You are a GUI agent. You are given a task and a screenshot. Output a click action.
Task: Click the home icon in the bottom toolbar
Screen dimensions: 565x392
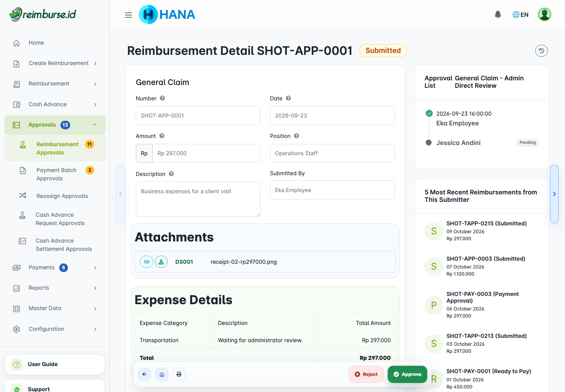click(x=162, y=374)
